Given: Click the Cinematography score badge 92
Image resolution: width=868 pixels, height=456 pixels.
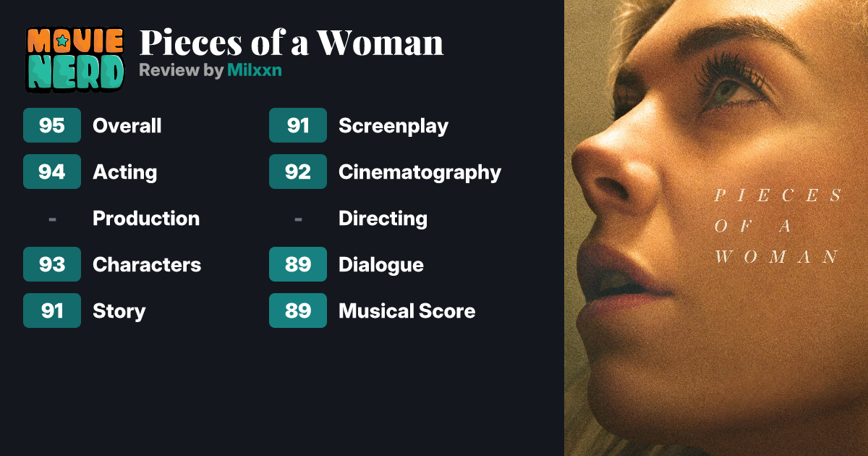Looking at the screenshot, I should 298,172.
